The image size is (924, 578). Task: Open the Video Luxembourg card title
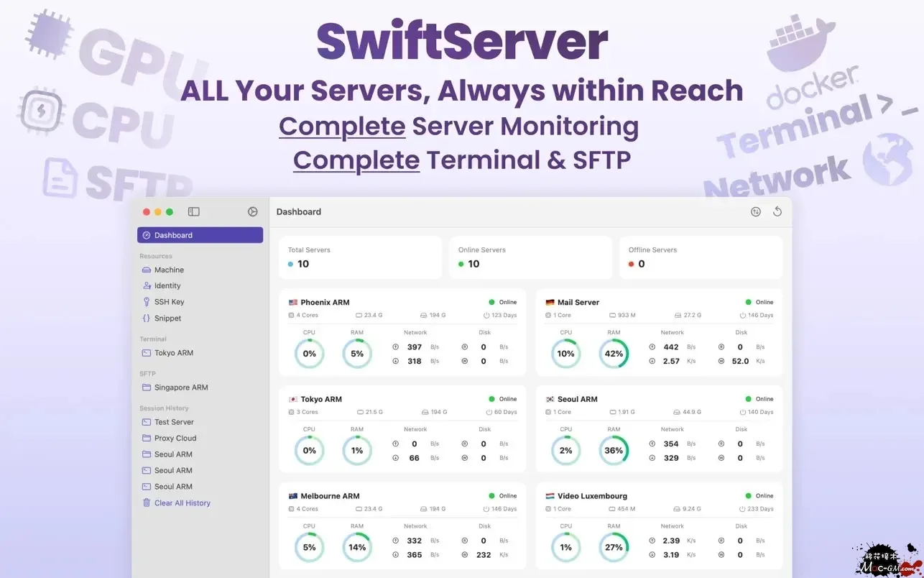coord(592,496)
